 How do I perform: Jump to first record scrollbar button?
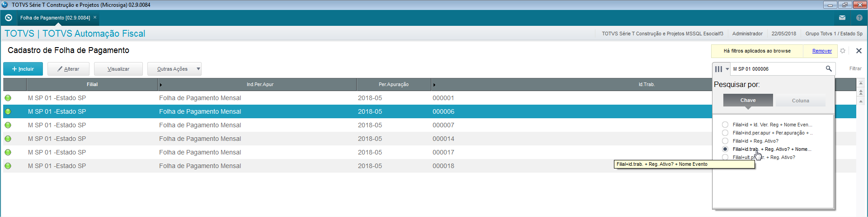pyautogui.click(x=861, y=83)
